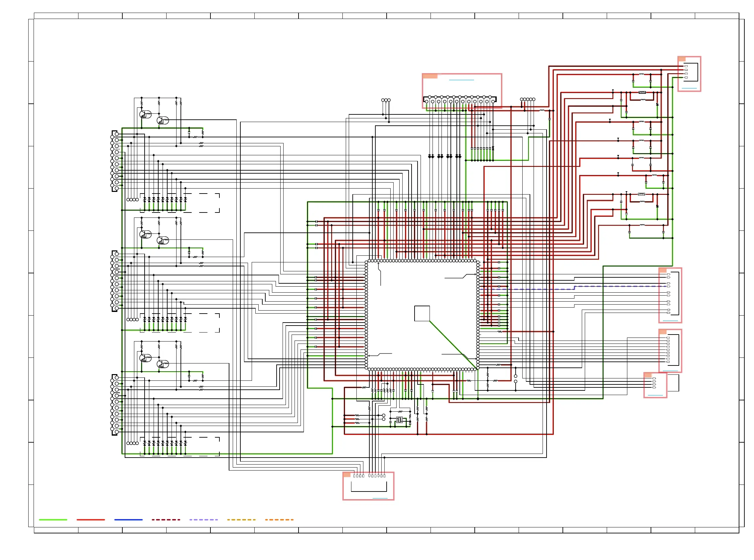Click the bracket symbol in the nine-pin box
Viewport: 754px width, 560px height.
[673, 350]
